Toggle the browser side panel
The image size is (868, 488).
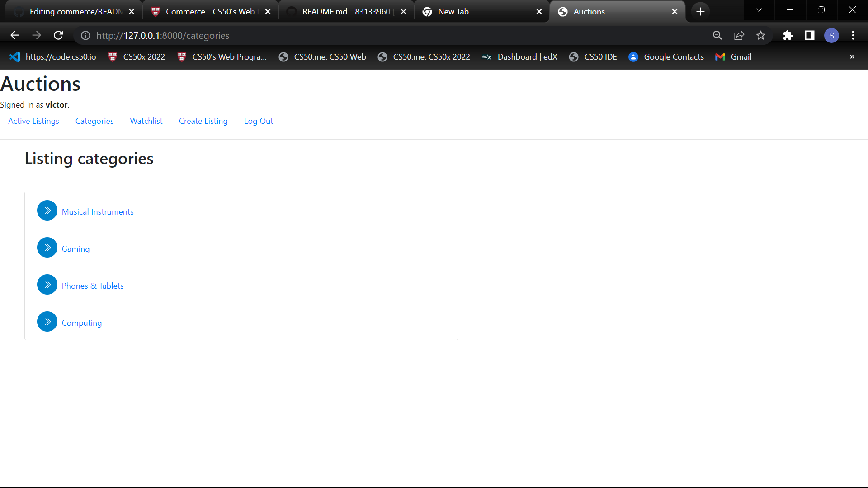tap(810, 35)
